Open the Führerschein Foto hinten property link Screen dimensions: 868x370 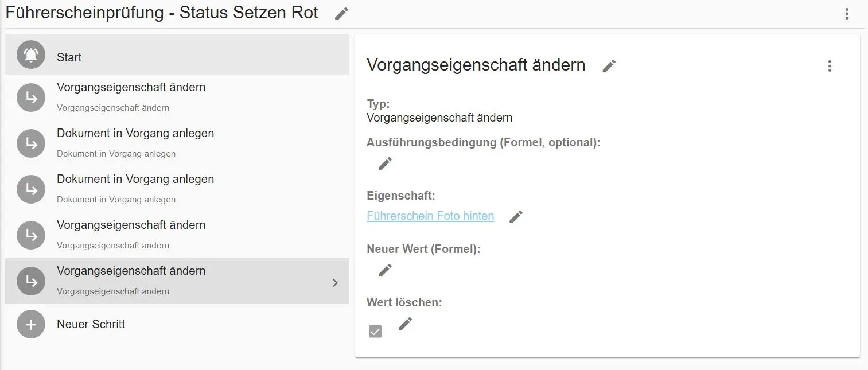[430, 216]
